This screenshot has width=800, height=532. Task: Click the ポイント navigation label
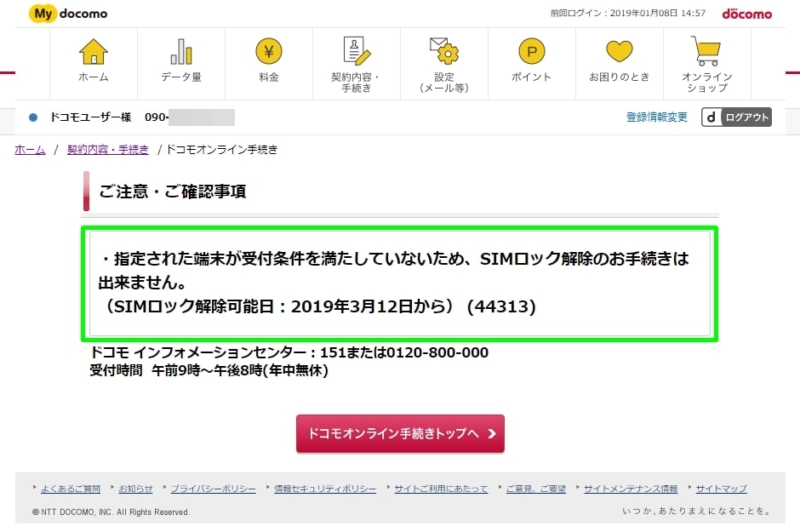point(532,77)
